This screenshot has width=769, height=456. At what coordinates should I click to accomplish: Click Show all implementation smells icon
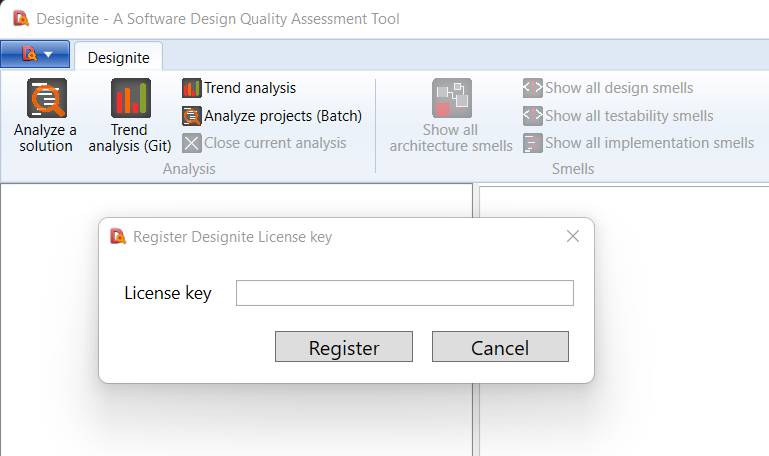(x=533, y=144)
